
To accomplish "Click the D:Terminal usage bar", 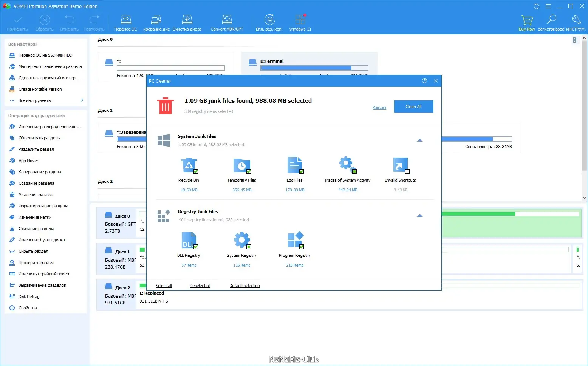I will click(x=314, y=68).
